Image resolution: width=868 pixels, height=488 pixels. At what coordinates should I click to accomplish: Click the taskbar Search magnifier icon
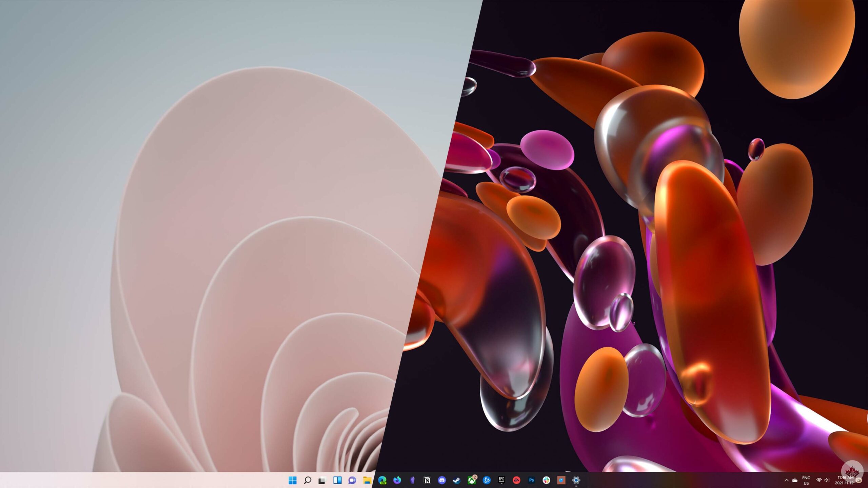tap(307, 480)
